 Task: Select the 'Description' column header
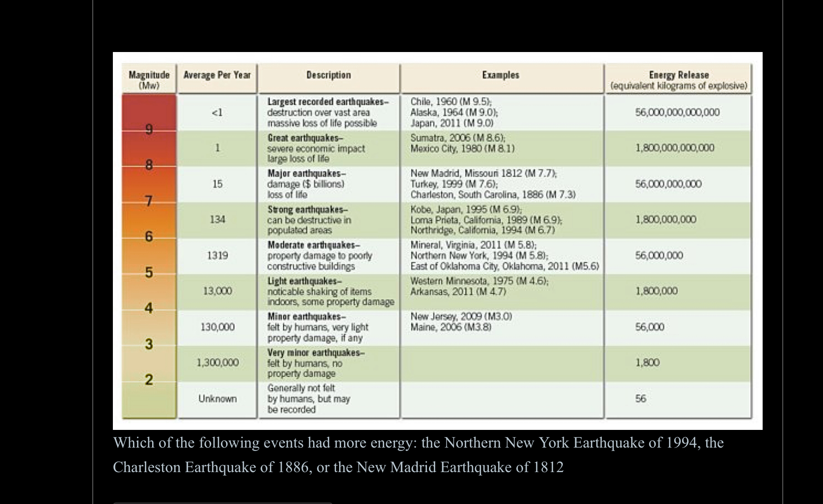coord(328,75)
